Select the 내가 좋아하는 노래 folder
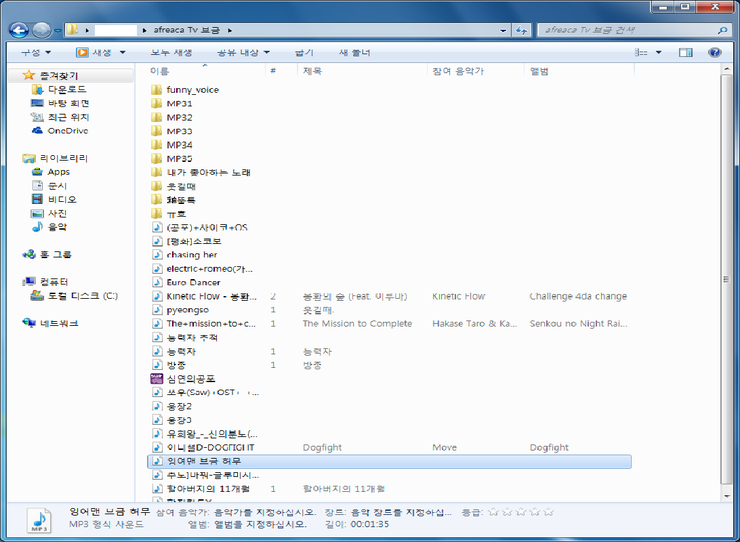Image resolution: width=740 pixels, height=542 pixels. tap(201, 172)
